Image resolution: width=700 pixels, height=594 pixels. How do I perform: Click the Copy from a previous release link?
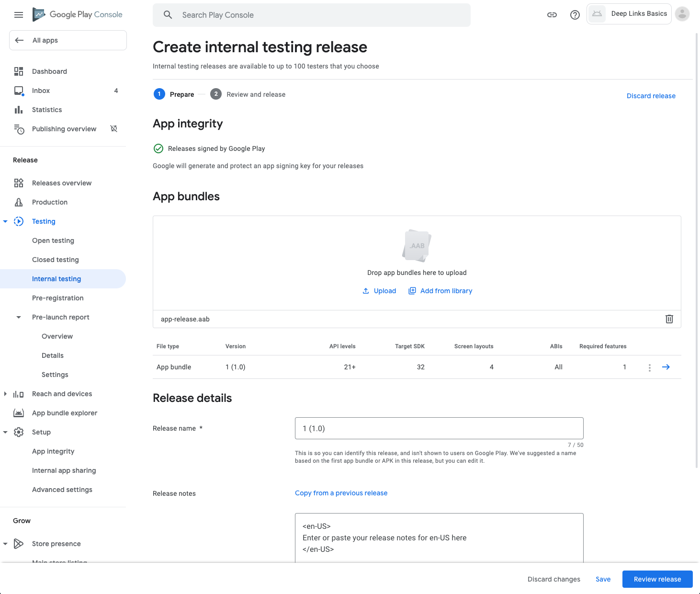(341, 493)
